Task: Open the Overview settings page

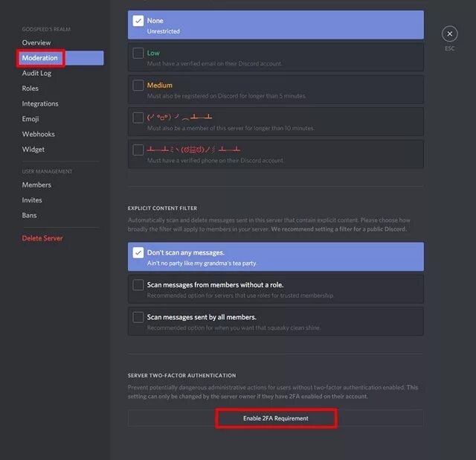Action: 36,42
